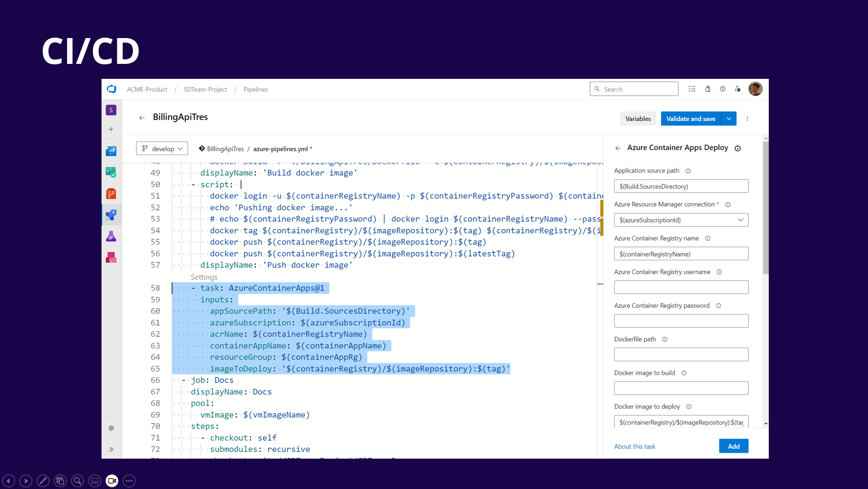Screen dimensions: 868x489
Task: Show info for Azure Container Apps Deploy title
Action: [737, 149]
